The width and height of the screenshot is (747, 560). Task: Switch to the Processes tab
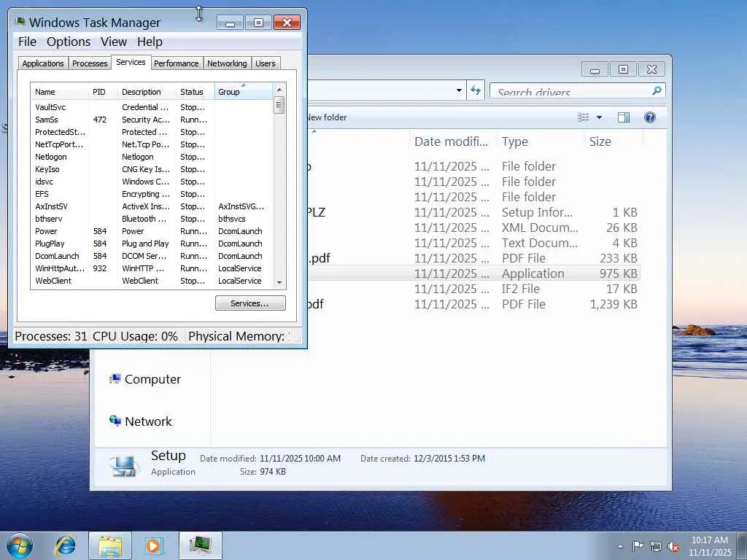coord(90,63)
